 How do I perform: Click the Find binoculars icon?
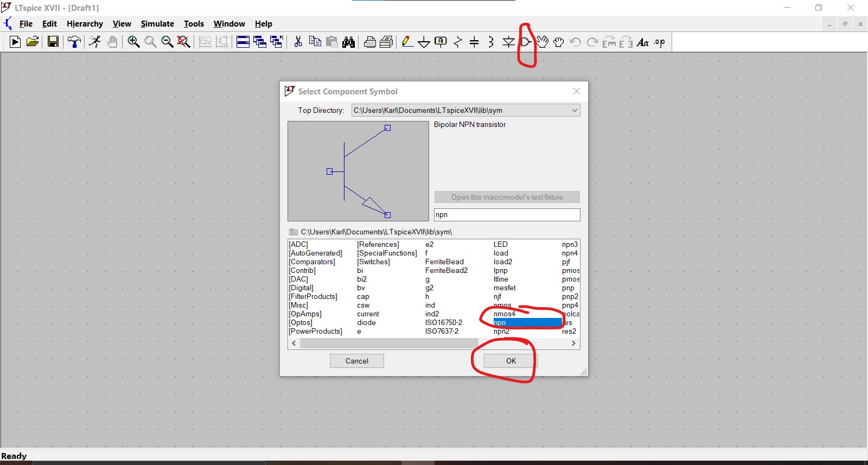(348, 42)
